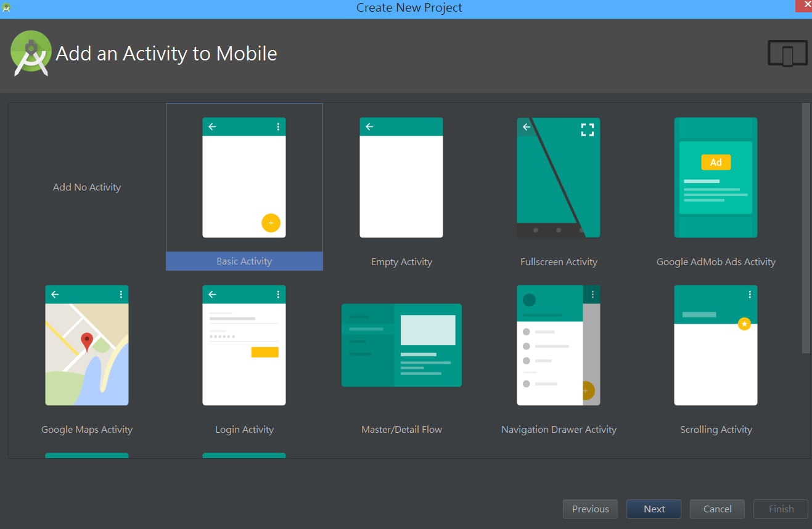Click the Navigation Drawer Activity label
Image resolution: width=812 pixels, height=529 pixels.
(x=559, y=430)
